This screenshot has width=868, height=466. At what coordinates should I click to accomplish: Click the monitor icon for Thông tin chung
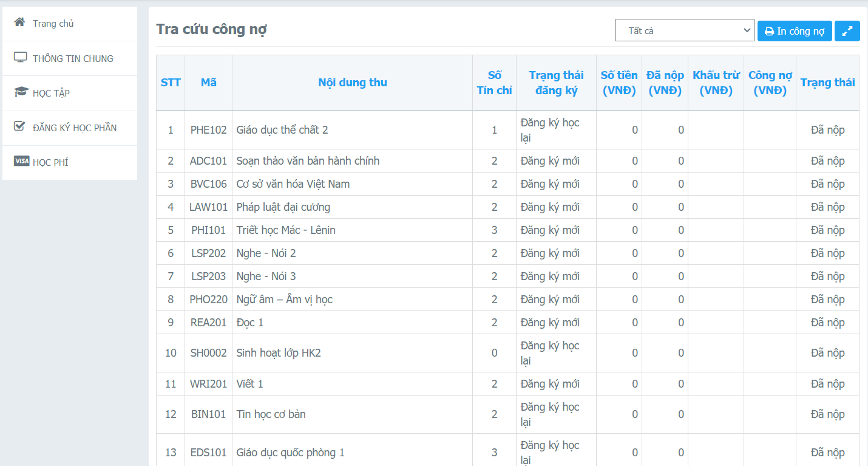pyautogui.click(x=21, y=58)
